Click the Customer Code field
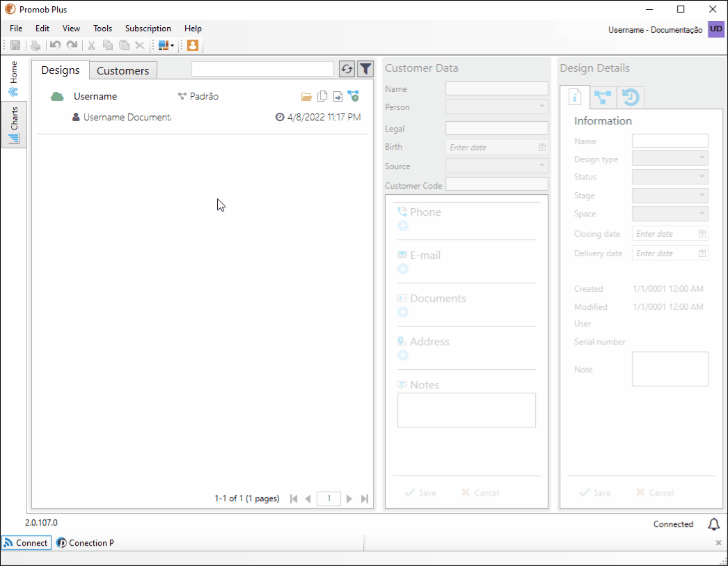This screenshot has width=728, height=566. coord(497,184)
